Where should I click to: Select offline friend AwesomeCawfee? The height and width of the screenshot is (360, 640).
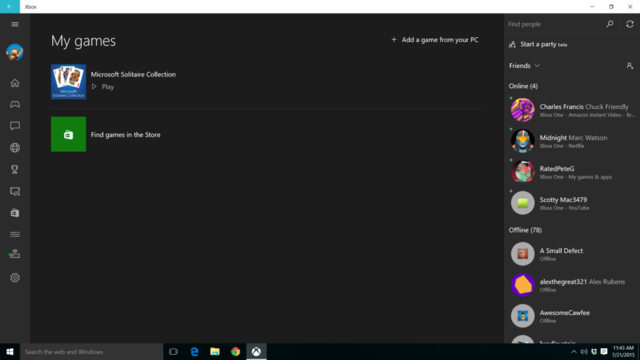[x=571, y=316]
